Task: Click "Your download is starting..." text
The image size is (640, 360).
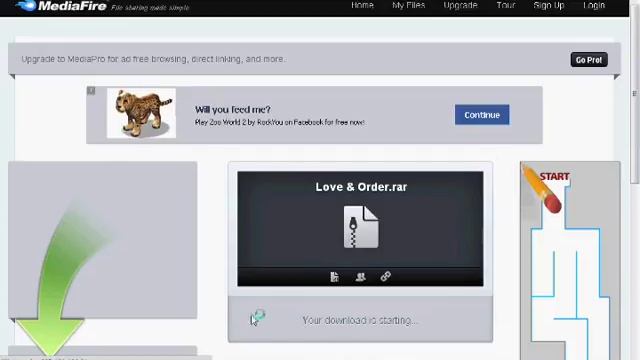Action: click(x=360, y=320)
